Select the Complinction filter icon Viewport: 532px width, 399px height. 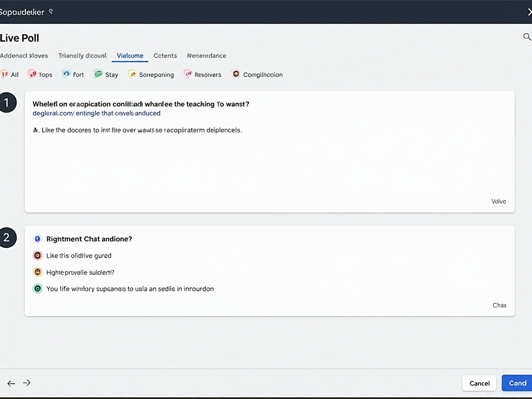pyautogui.click(x=236, y=74)
